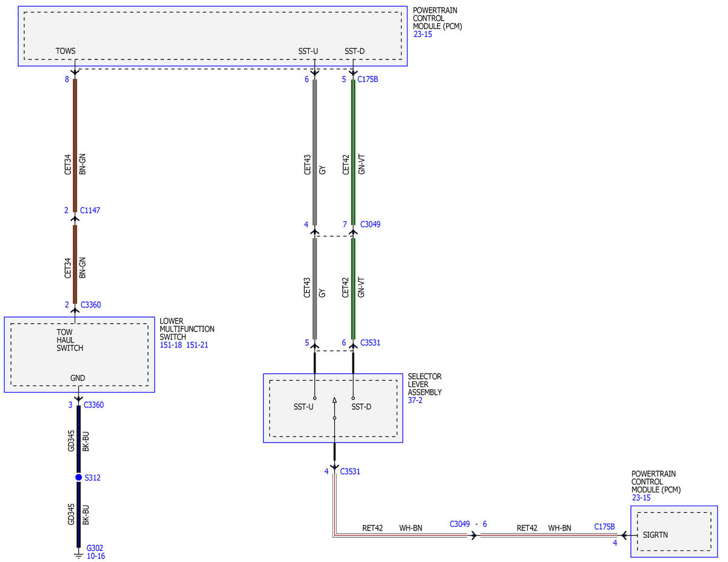Click connector C3049 beside pin 7
This screenshot has height=562, width=728.
coord(370,224)
